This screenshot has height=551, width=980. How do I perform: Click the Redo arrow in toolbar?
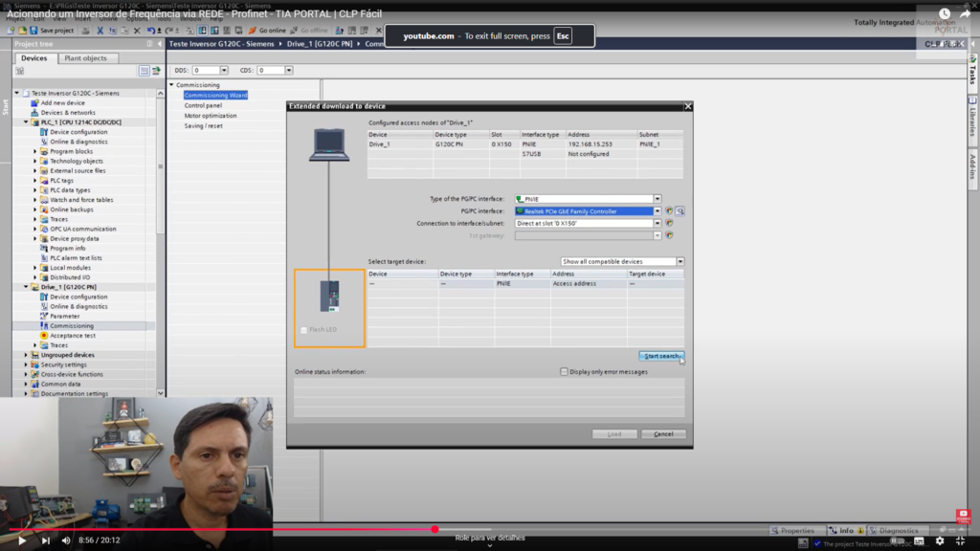[x=168, y=31]
